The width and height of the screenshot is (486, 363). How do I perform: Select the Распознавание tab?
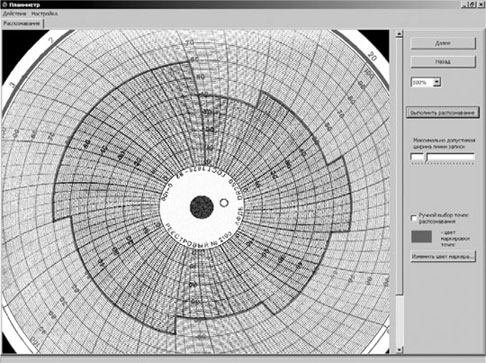[x=22, y=24]
